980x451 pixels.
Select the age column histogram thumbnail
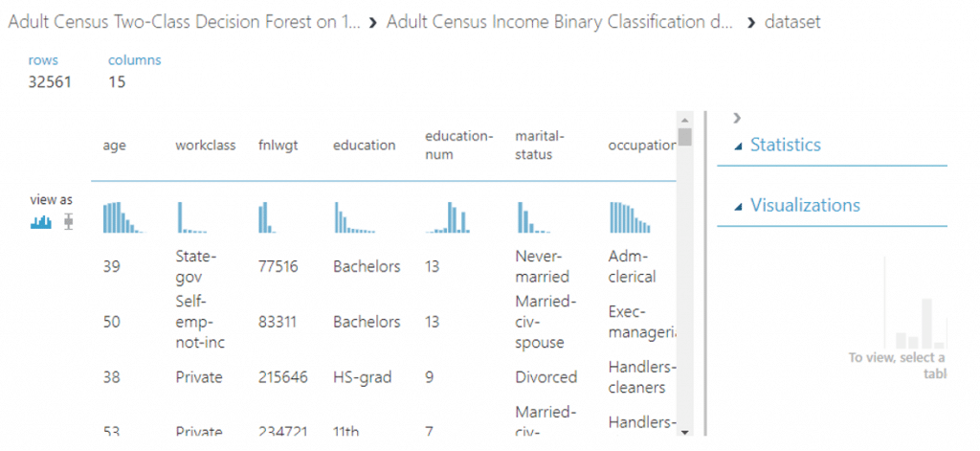click(124, 217)
